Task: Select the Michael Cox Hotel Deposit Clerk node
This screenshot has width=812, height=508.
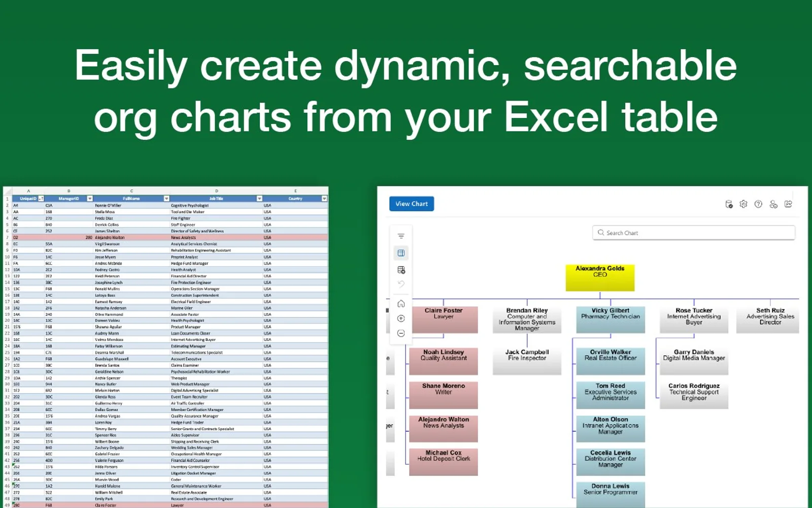Action: 444,462
